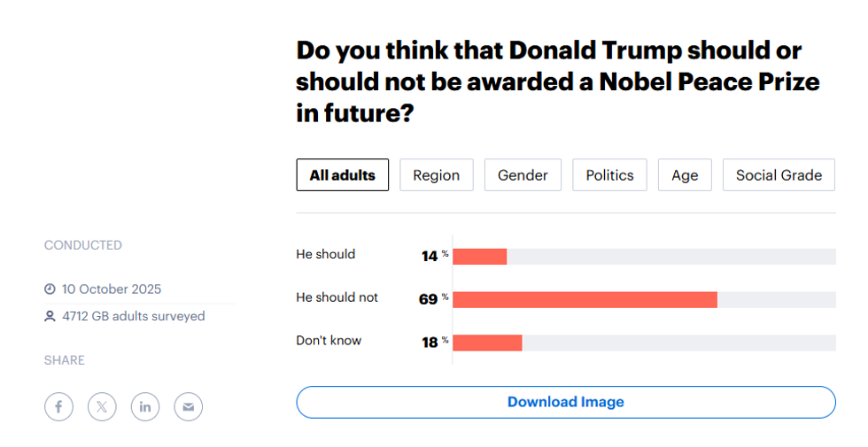Viewport: 868px width, 447px height.
Task: Click the 'He should' red bar
Action: coord(479,257)
